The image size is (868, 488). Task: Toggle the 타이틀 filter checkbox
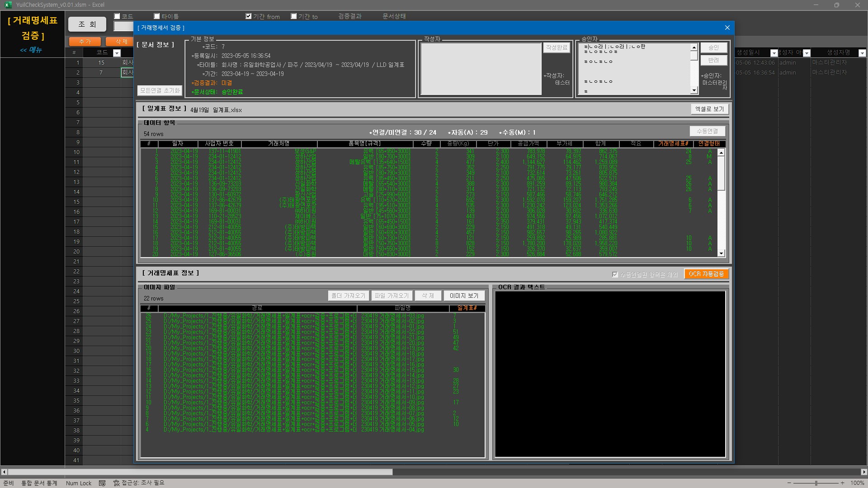[157, 16]
